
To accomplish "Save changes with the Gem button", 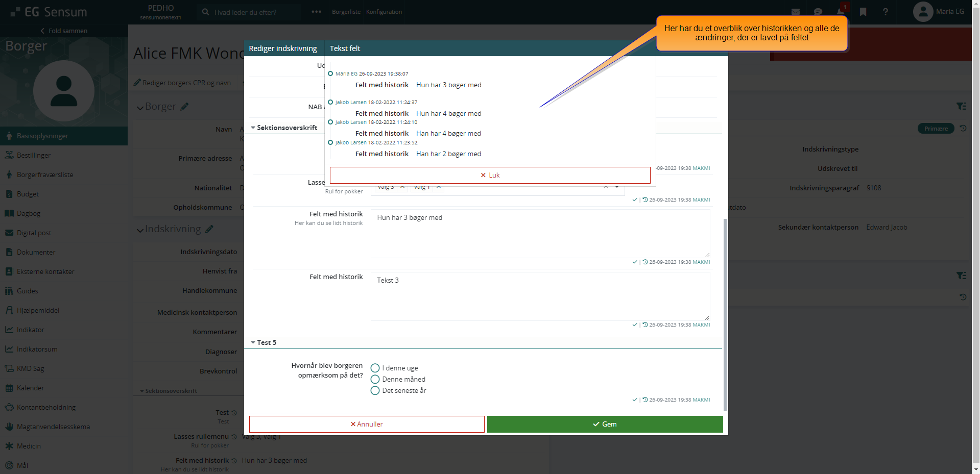I will [x=605, y=424].
